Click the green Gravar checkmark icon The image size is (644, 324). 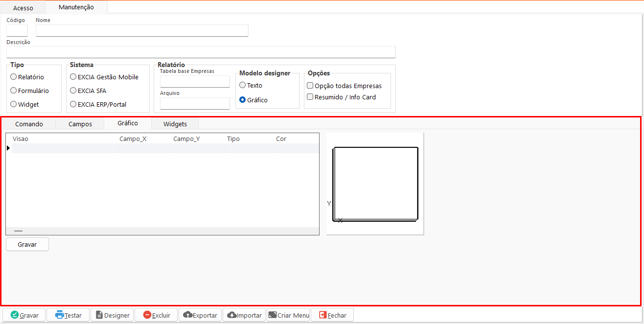tap(15, 315)
